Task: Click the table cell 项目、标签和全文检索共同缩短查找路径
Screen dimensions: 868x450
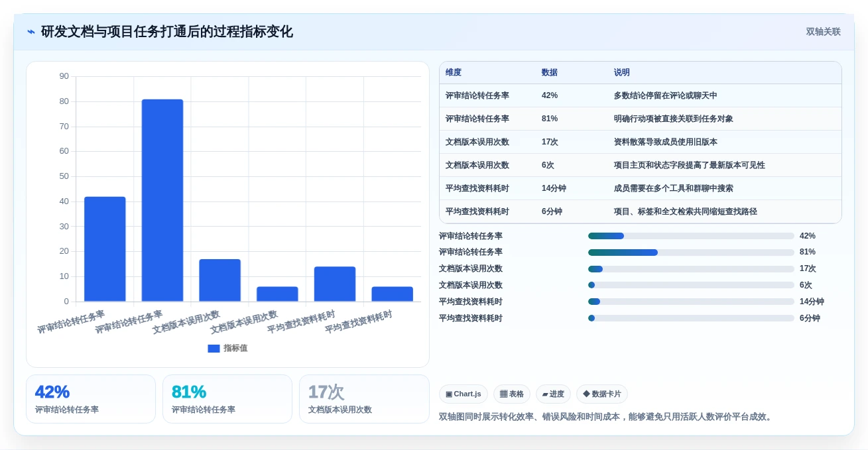Action: point(686,211)
